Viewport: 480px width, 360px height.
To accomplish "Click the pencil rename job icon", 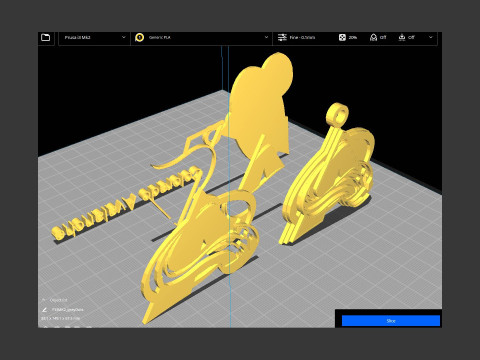I will click(x=44, y=310).
